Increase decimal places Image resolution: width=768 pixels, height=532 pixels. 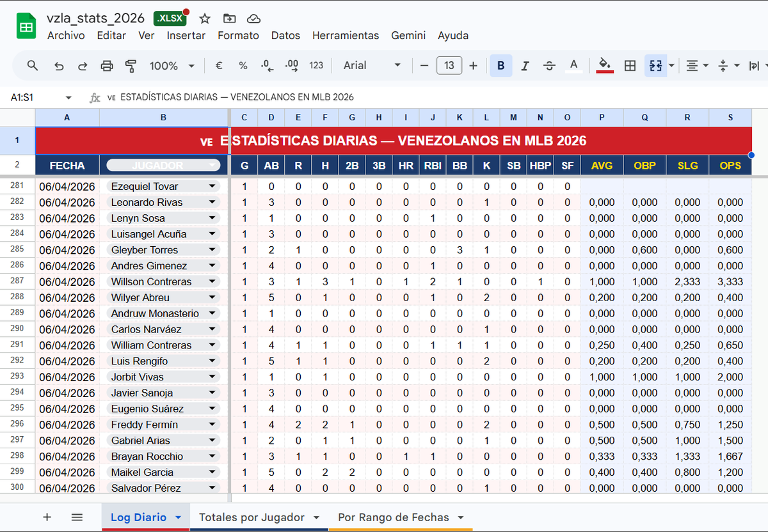[292, 65]
